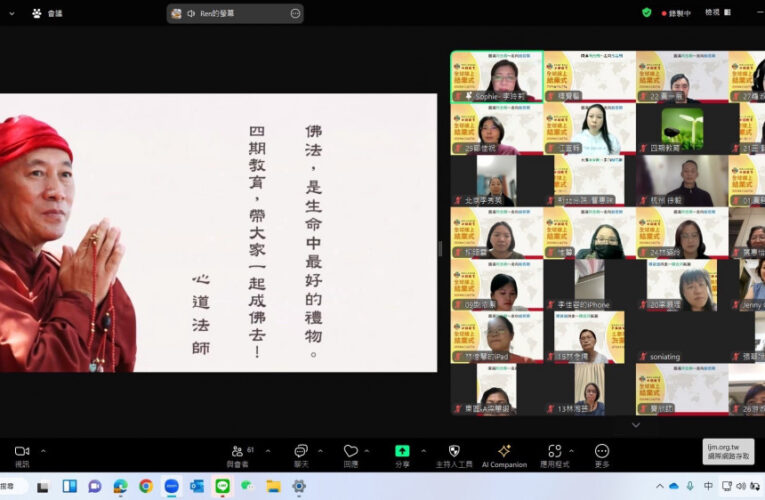Expand the video options chevron
This screenshot has width=765, height=500.
click(43, 451)
